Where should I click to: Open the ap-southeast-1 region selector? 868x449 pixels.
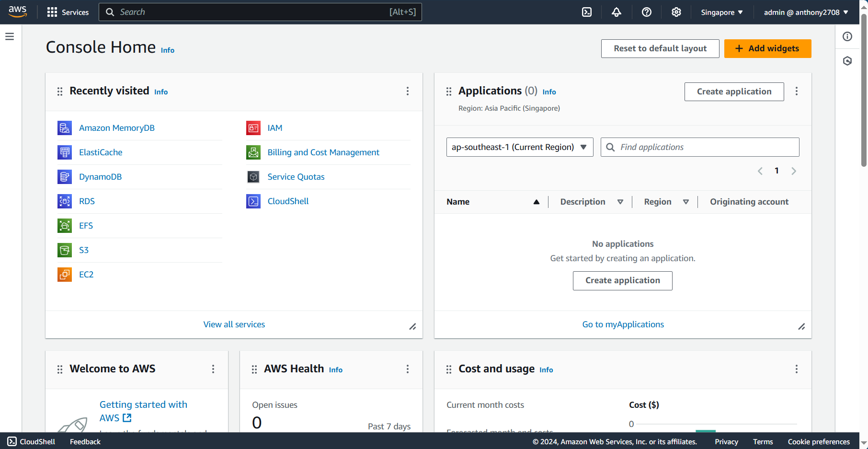[x=520, y=147]
